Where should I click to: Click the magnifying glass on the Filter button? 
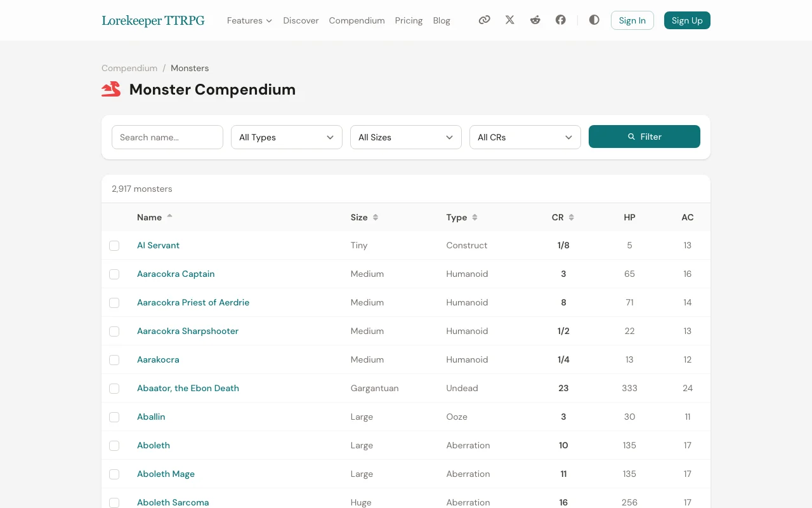631,137
